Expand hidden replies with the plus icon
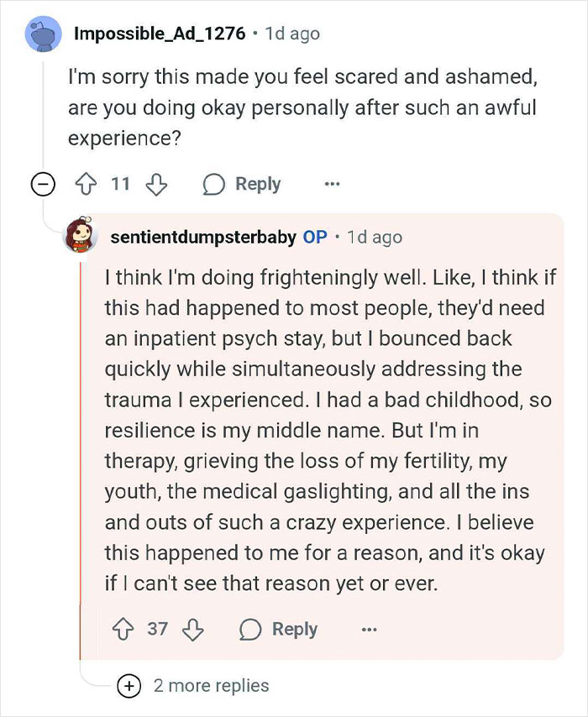Image resolution: width=588 pixels, height=717 pixels. (129, 685)
